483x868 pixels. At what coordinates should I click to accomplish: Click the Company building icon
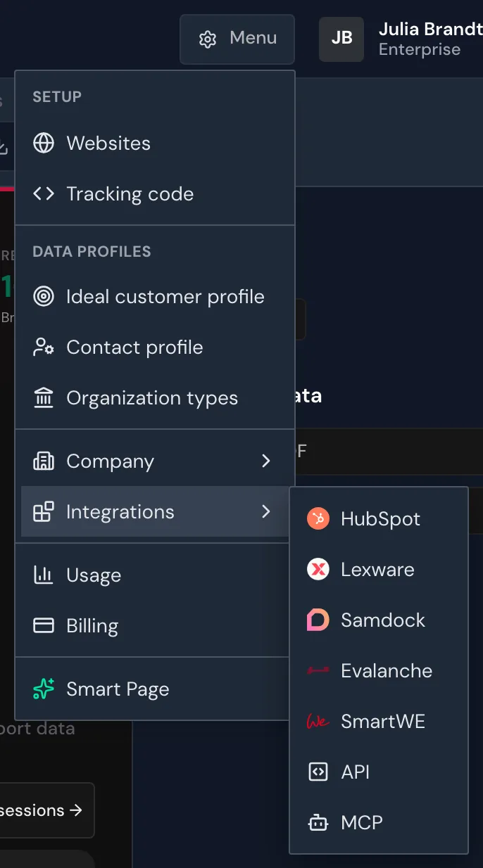(x=44, y=461)
